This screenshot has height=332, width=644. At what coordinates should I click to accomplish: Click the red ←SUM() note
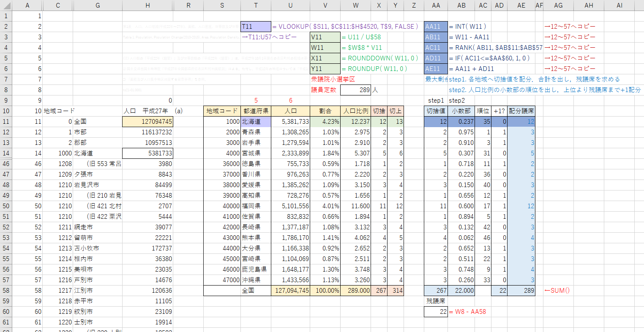click(557, 291)
